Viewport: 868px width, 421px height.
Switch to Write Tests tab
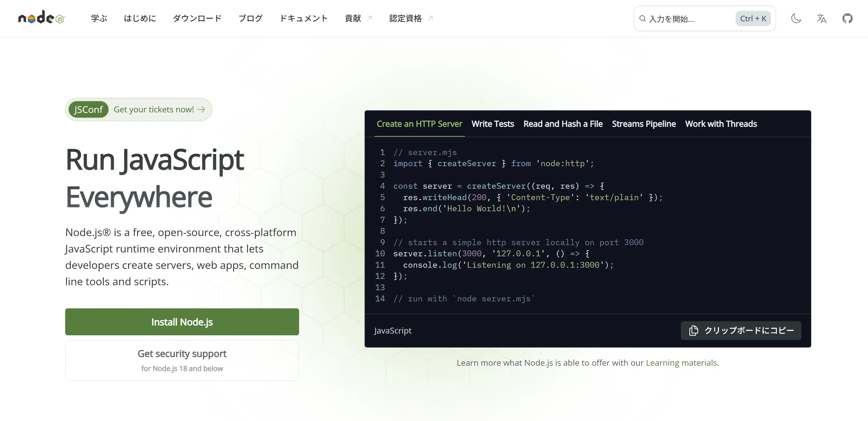493,124
